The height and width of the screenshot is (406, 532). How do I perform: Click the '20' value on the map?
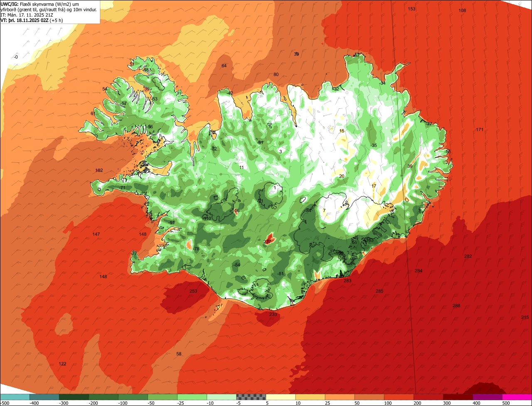342,176
